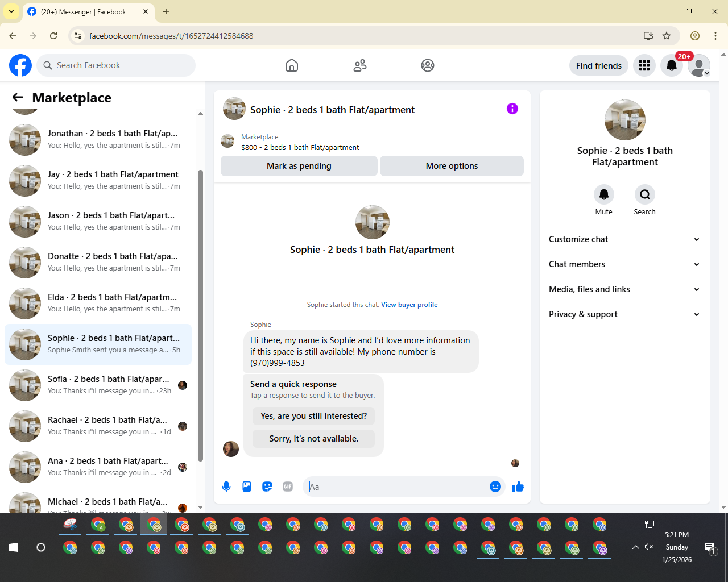Click the Search Facebook field

(x=116, y=65)
